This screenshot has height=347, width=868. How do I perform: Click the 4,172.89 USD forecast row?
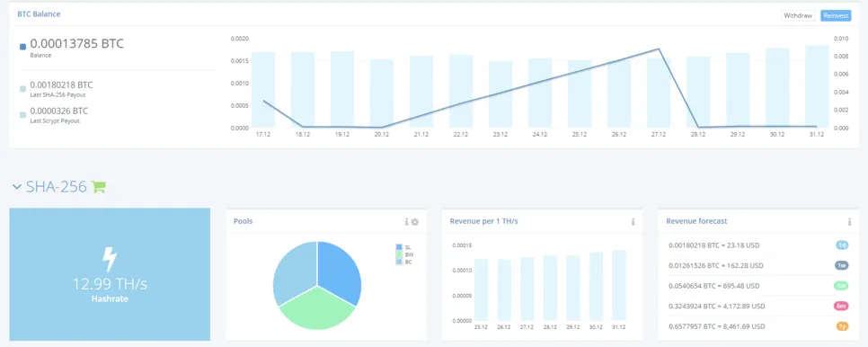[759, 306]
